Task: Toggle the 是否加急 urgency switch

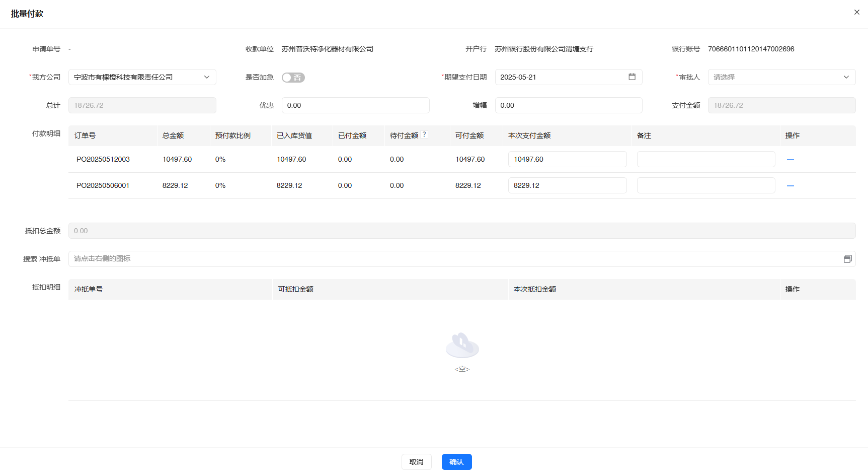Action: (x=293, y=77)
